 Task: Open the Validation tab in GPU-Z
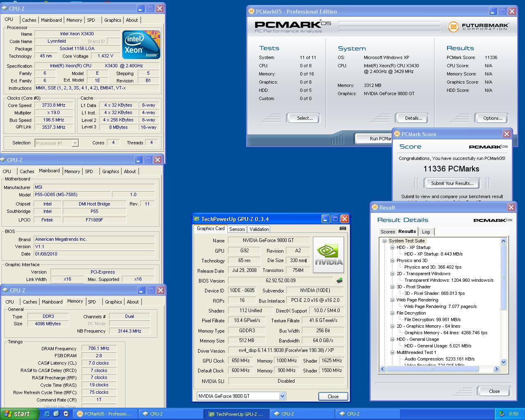click(x=259, y=229)
